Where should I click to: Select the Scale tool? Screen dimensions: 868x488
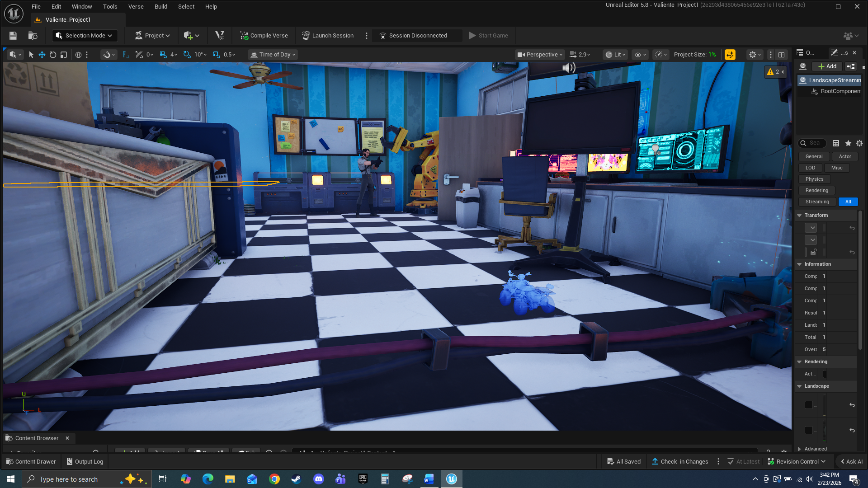(64, 55)
